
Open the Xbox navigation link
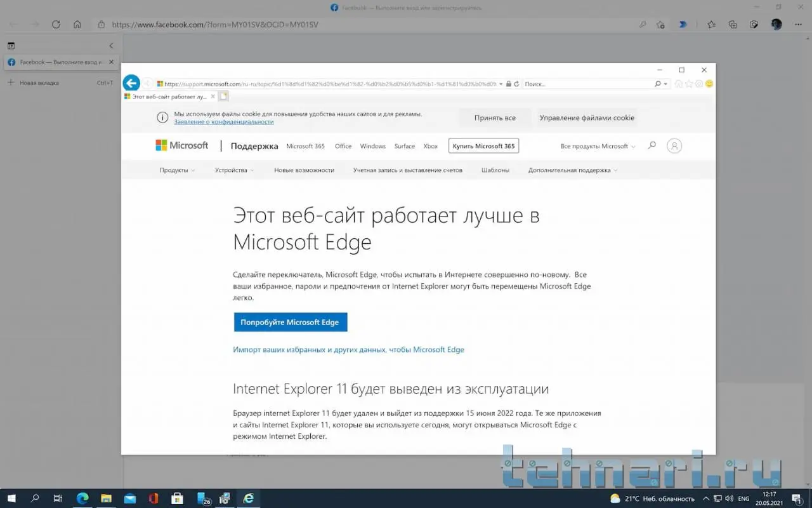pyautogui.click(x=431, y=146)
